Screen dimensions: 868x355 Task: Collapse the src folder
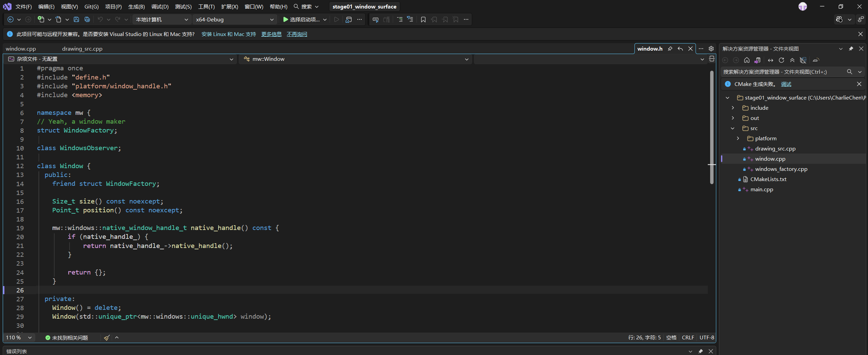pos(733,128)
